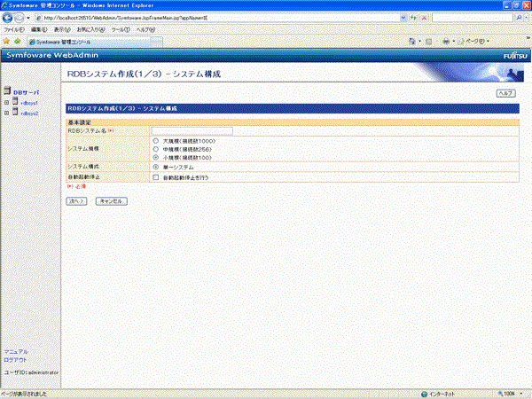Click the address bar URL field

click(217, 18)
